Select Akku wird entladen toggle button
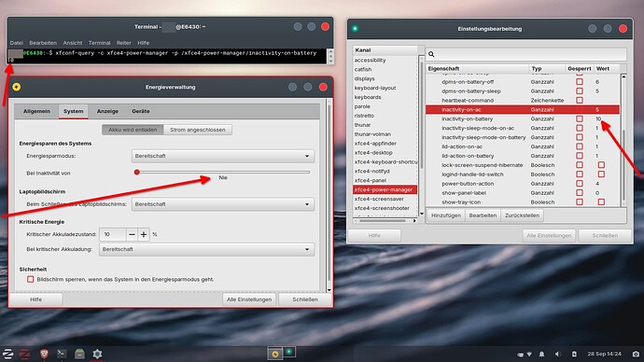The height and width of the screenshot is (362, 644). [x=133, y=130]
